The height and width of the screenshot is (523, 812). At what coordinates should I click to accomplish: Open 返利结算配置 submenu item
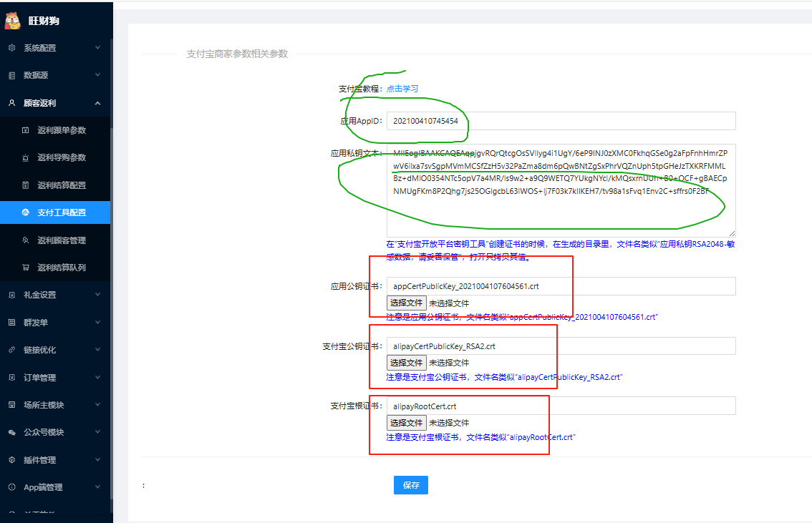pos(62,185)
